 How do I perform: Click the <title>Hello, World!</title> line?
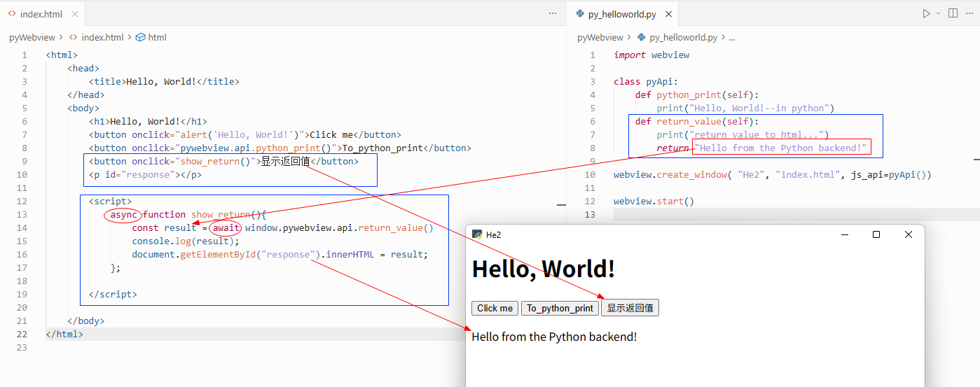[164, 81]
